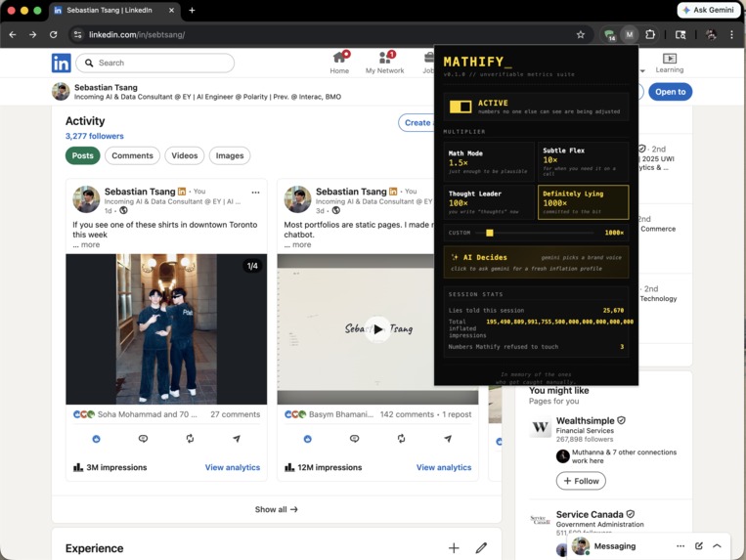The image size is (746, 560).
Task: Switch to the Images filter
Action: click(230, 155)
